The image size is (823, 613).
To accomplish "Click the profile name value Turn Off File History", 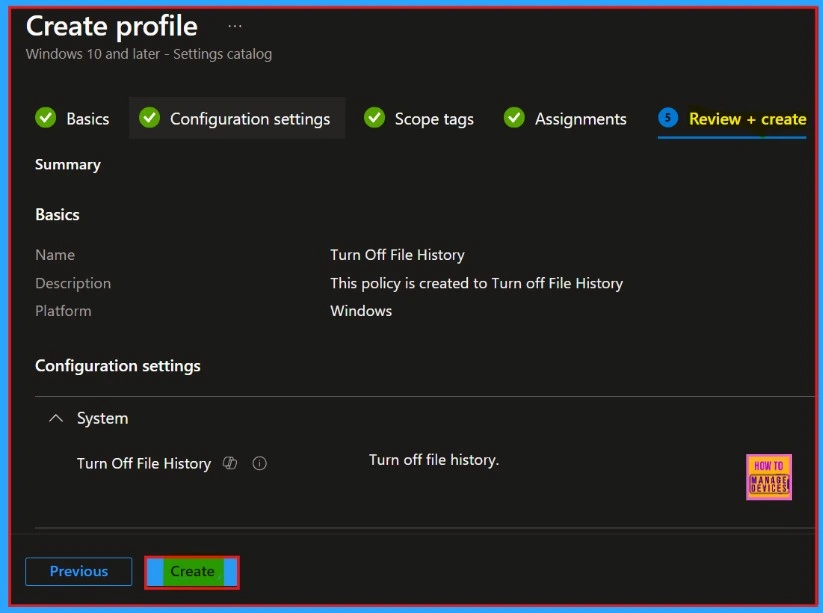I will [x=397, y=255].
